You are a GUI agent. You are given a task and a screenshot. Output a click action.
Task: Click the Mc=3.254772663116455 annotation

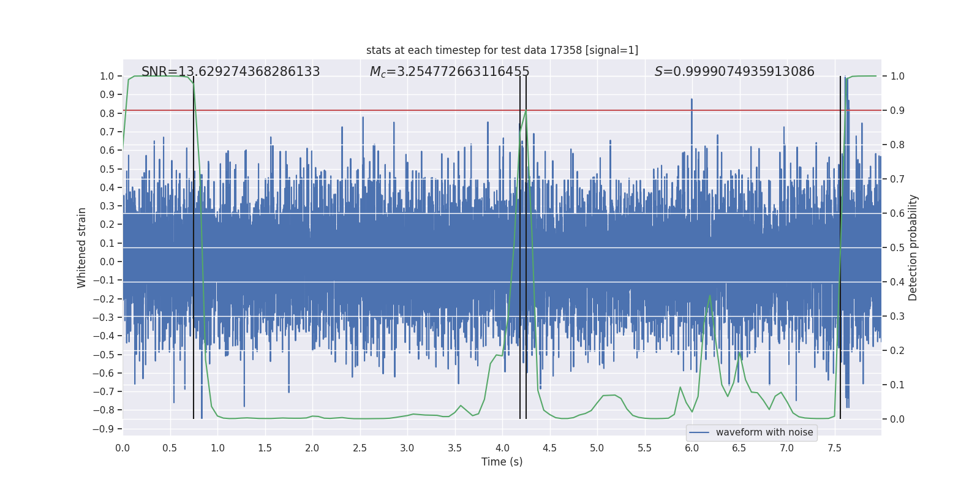click(450, 72)
